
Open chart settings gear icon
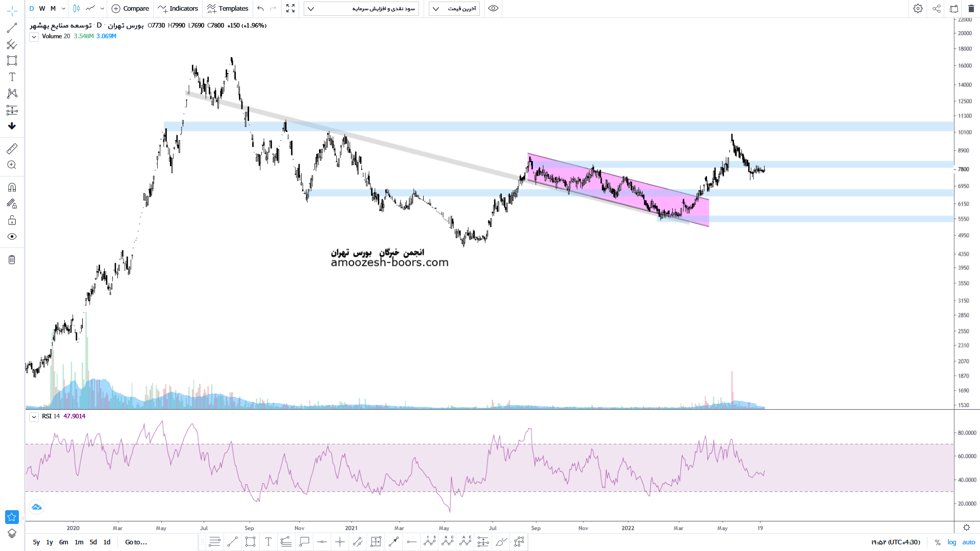coord(918,9)
